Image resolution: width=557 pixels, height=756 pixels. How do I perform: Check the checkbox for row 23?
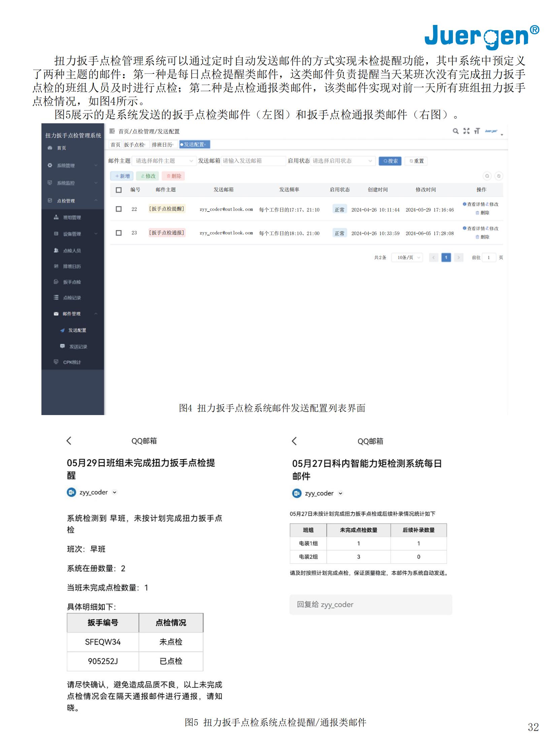click(x=119, y=233)
